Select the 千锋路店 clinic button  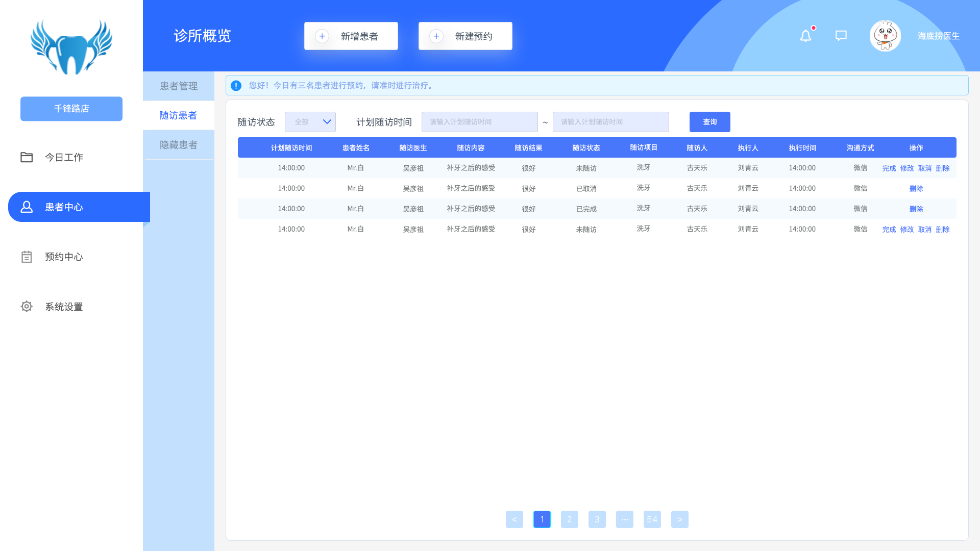pyautogui.click(x=71, y=109)
